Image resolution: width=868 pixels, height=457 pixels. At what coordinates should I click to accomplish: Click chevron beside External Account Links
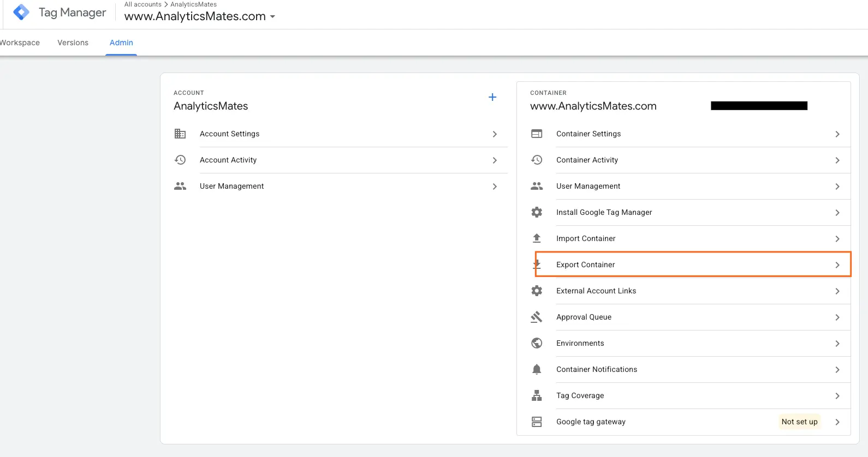(x=837, y=291)
